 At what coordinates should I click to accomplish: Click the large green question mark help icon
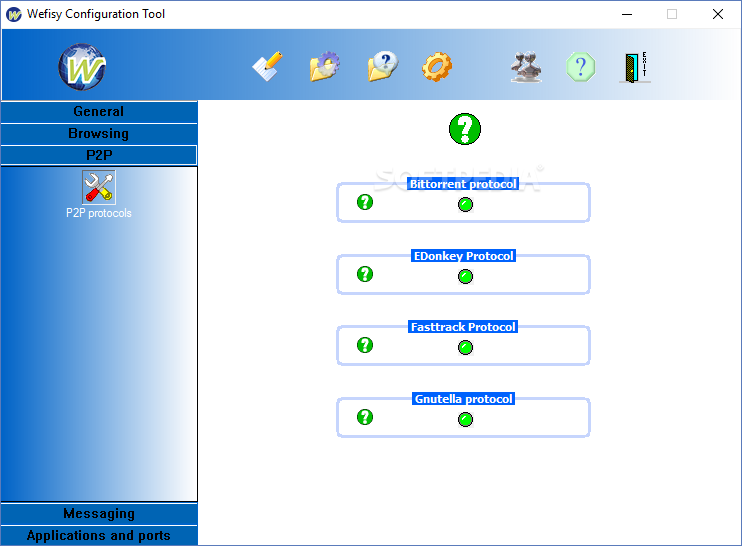[x=465, y=129]
